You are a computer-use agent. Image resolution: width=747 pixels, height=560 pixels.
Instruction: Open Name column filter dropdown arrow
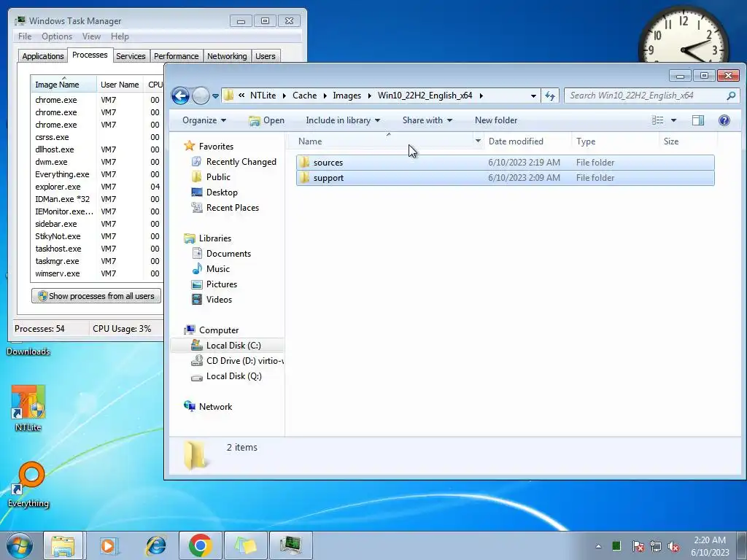tap(478, 141)
